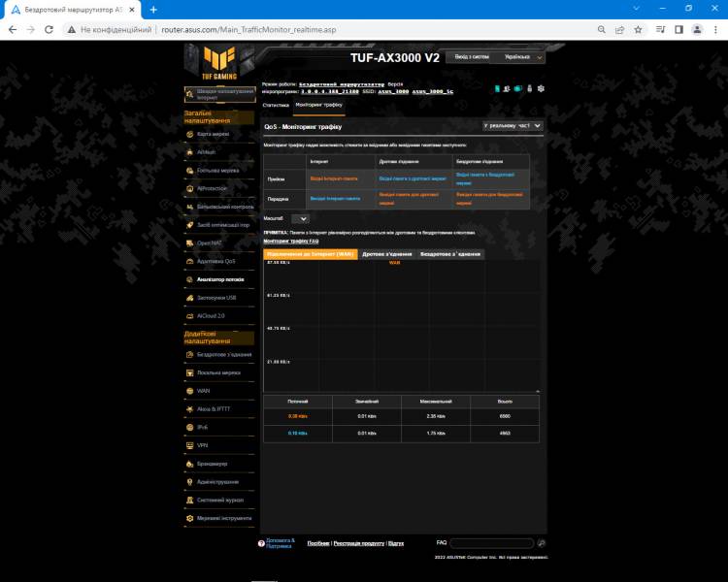Click the Product Registration footer link
This screenshot has height=582, width=728.
[359, 543]
